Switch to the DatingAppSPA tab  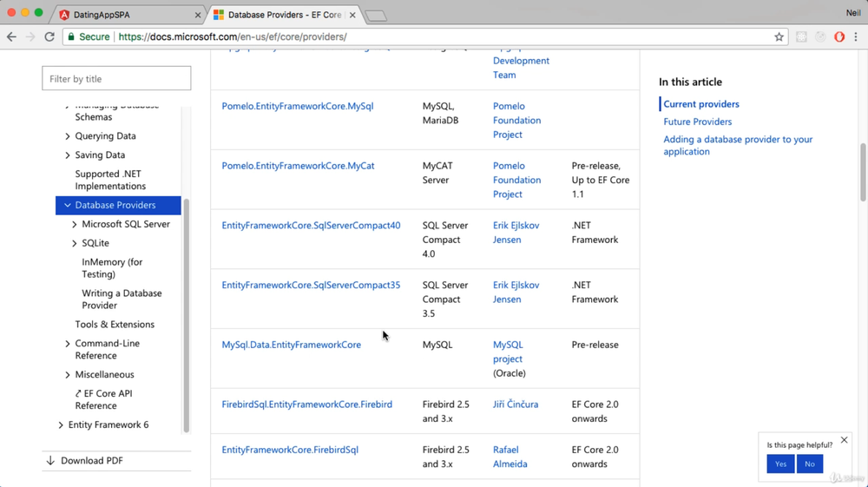coord(130,15)
